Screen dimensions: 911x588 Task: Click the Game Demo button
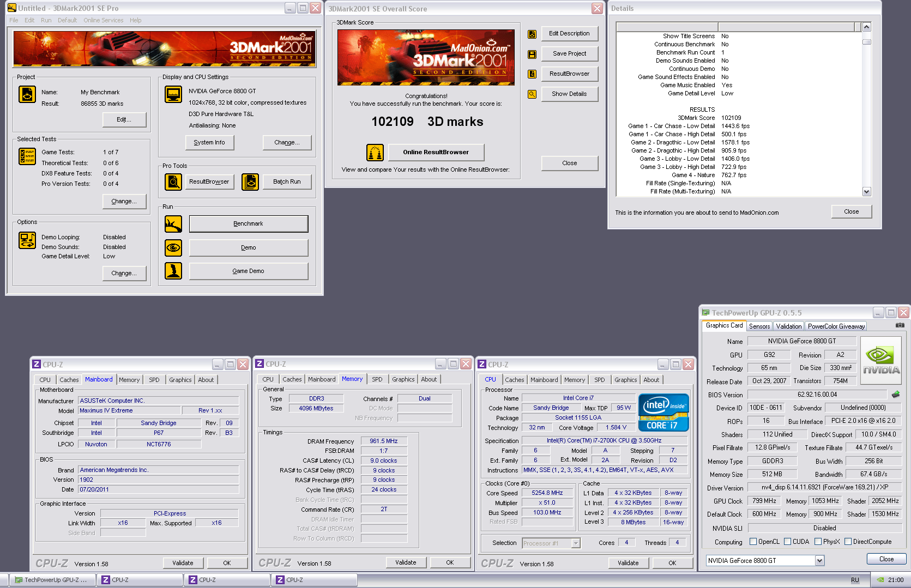[x=249, y=271]
